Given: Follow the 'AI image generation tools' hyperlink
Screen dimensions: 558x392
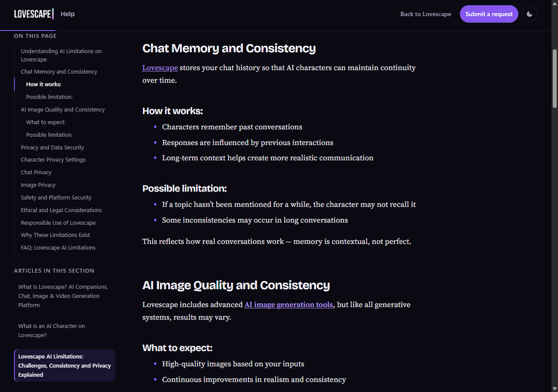Looking at the screenshot, I should point(289,304).
